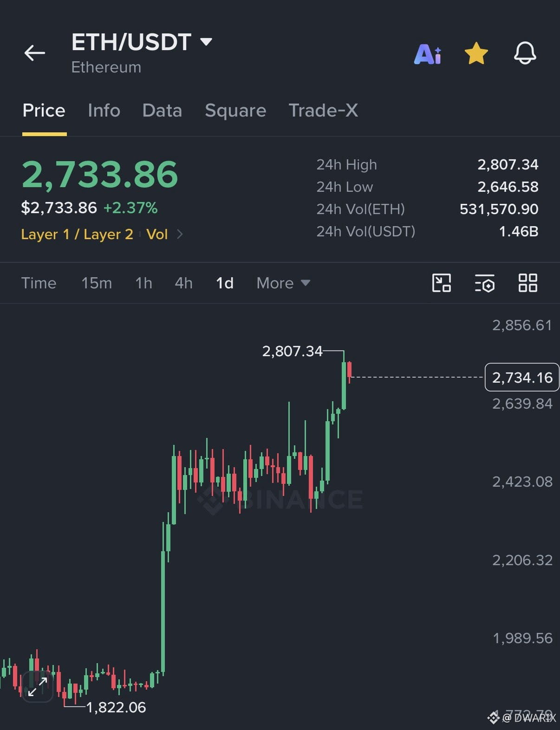Tap the Vol tag link
Viewport: 560px width, 730px height.
pos(157,235)
